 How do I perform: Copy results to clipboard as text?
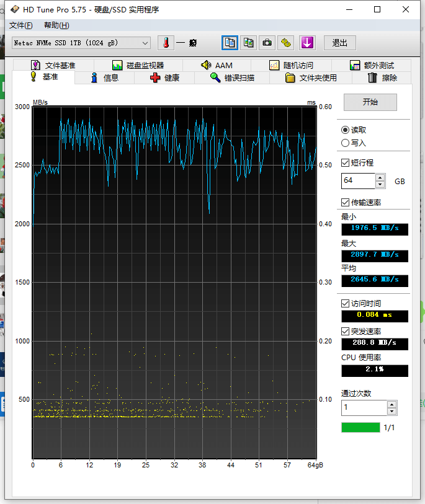230,43
